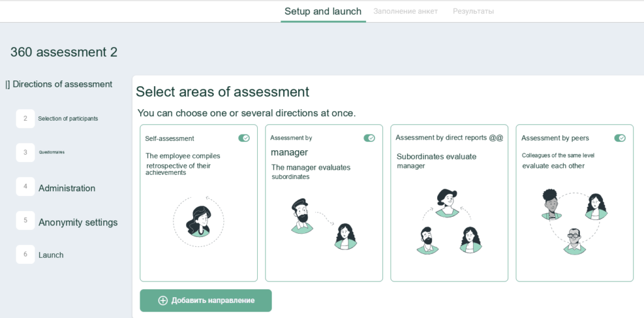Click the Self-assessment card title
This screenshot has width=644, height=318.
pyautogui.click(x=170, y=139)
